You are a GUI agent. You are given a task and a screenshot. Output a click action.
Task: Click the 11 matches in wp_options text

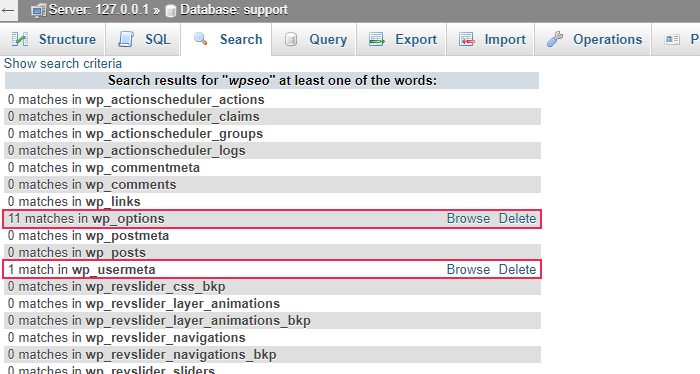pos(86,218)
